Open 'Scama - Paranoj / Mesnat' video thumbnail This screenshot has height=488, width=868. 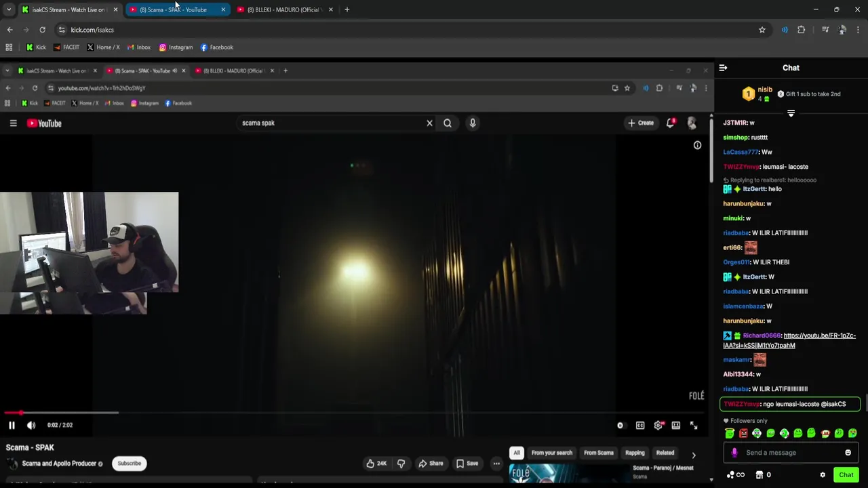570,474
